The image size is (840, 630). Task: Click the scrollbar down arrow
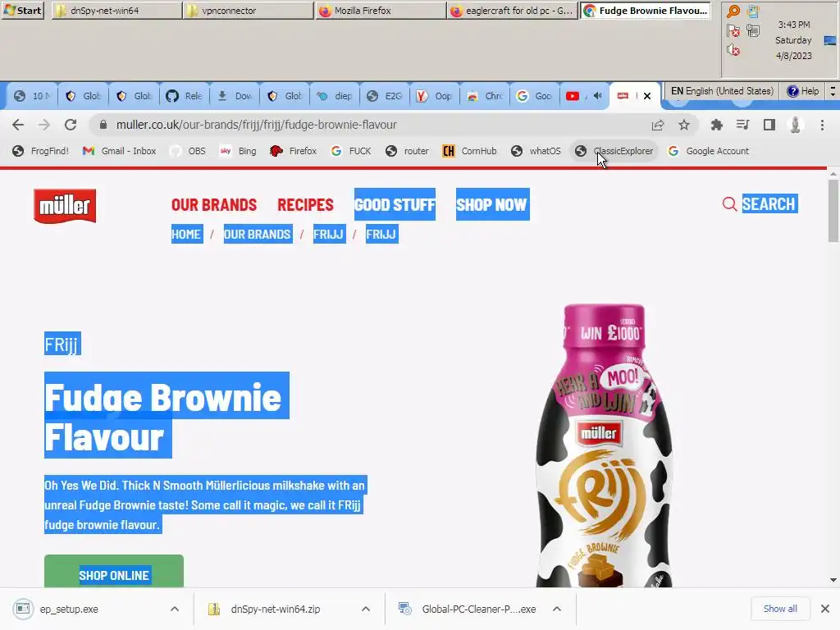833,580
